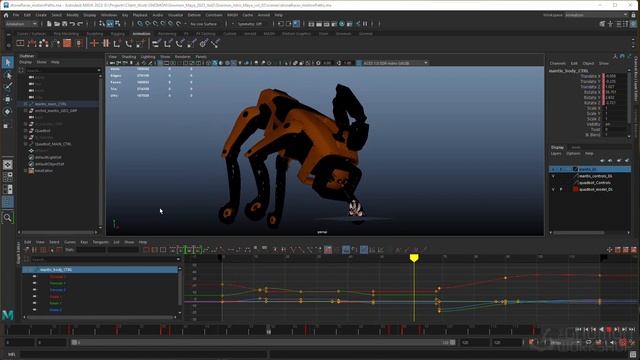The image size is (640, 360).
Task: Click defaultLightSet icon in Outliner
Action: tap(31, 157)
